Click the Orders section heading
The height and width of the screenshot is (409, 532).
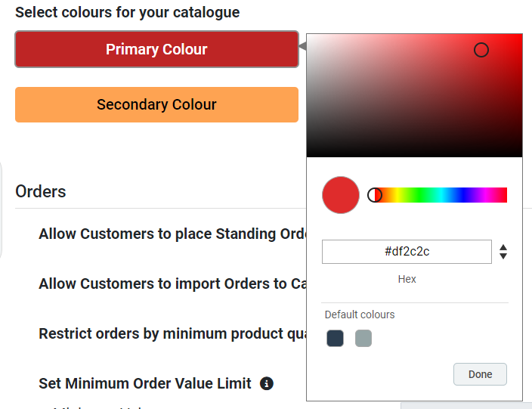tap(41, 191)
